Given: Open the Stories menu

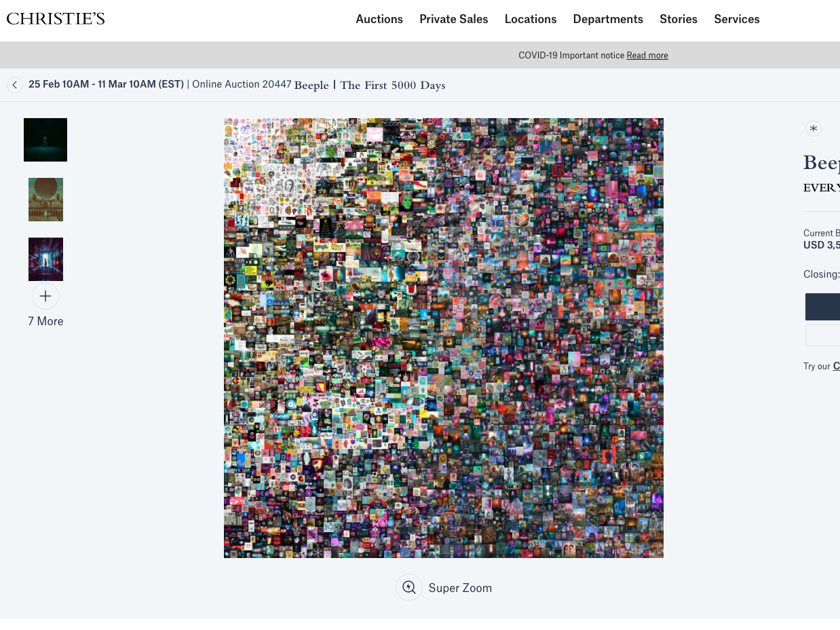Looking at the screenshot, I should pyautogui.click(x=679, y=19).
